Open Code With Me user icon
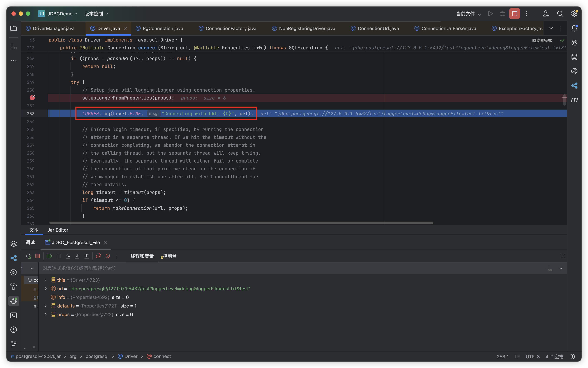Viewport: 588px width, 368px height. 546,14
